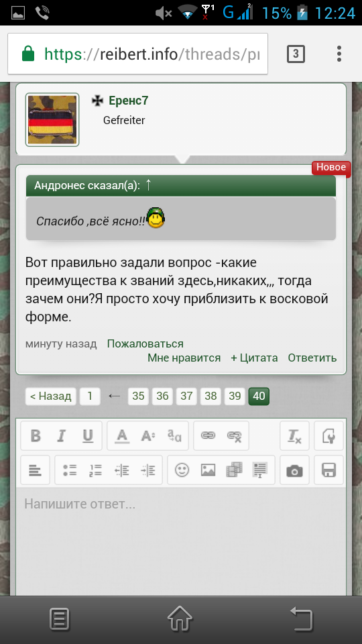Save draft with floppy disk icon
The image size is (362, 644).
click(x=328, y=470)
